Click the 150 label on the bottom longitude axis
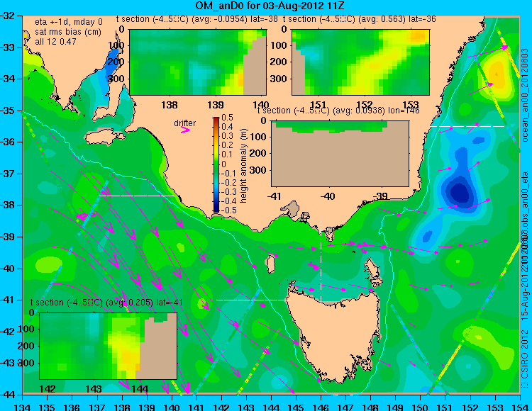This screenshot has height=411, width=532. click(x=420, y=407)
